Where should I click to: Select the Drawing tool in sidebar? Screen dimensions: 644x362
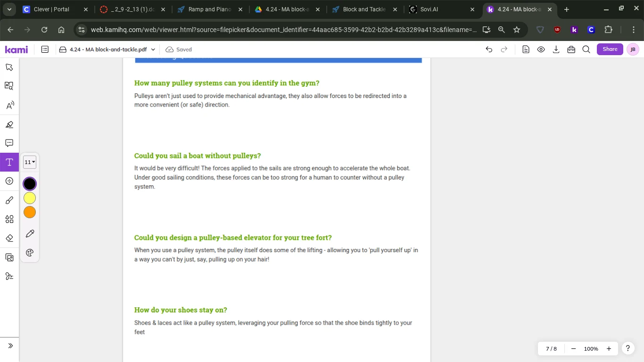9,200
